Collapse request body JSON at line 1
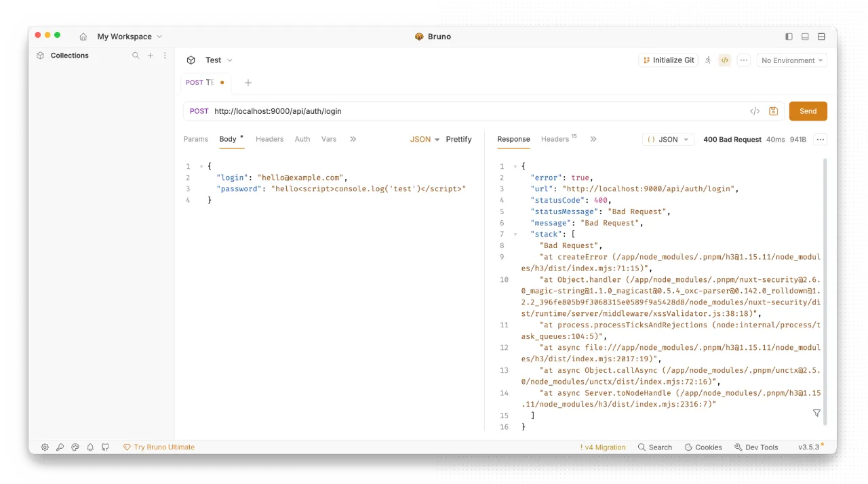 coord(201,166)
